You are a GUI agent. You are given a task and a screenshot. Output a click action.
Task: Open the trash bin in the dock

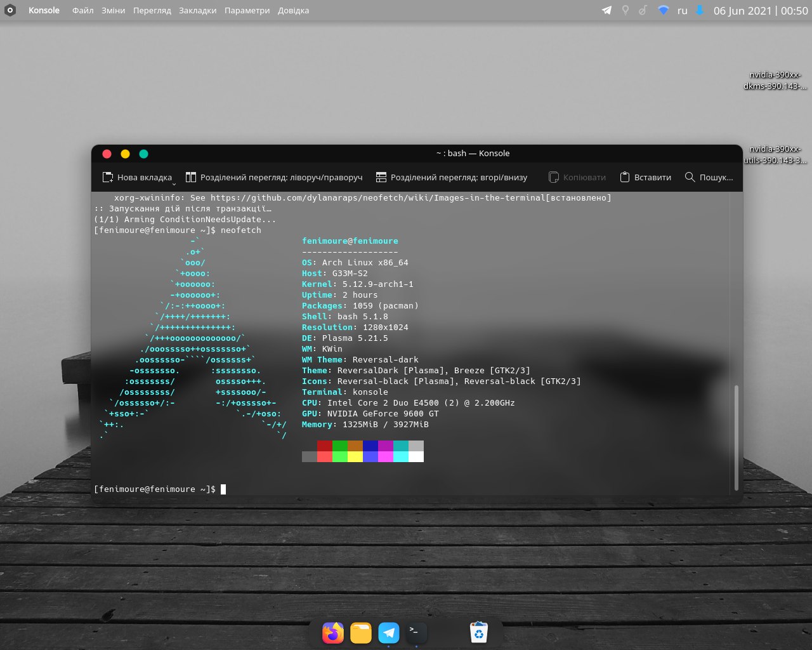click(479, 632)
